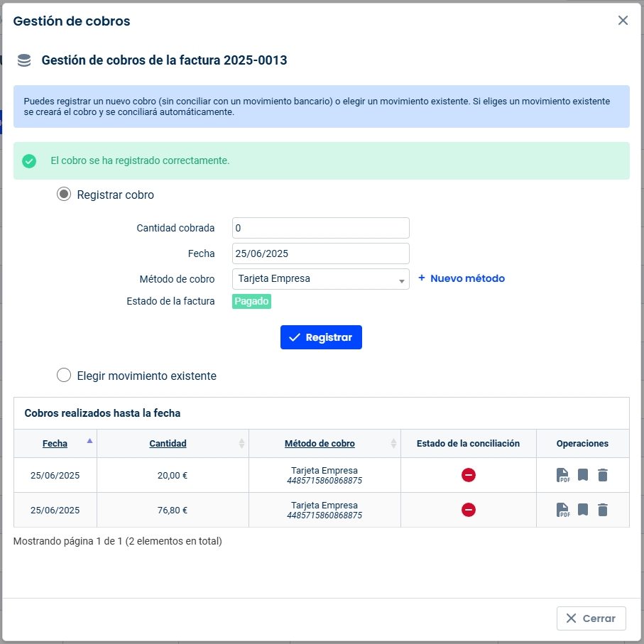This screenshot has height=644, width=644.
Task: Sort table by Cantidad column
Action: (168, 444)
